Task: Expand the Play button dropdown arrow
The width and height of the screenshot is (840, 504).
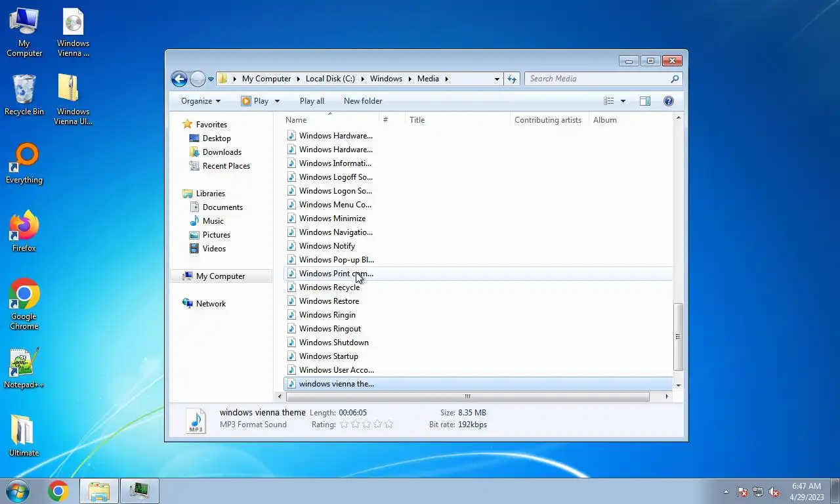Action: [x=277, y=101]
